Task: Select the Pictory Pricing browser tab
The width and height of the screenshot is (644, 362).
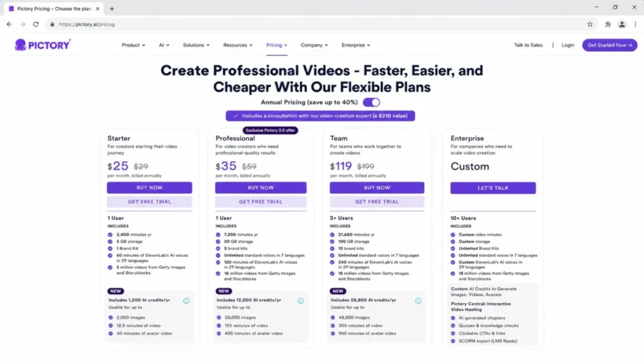Action: click(x=53, y=9)
